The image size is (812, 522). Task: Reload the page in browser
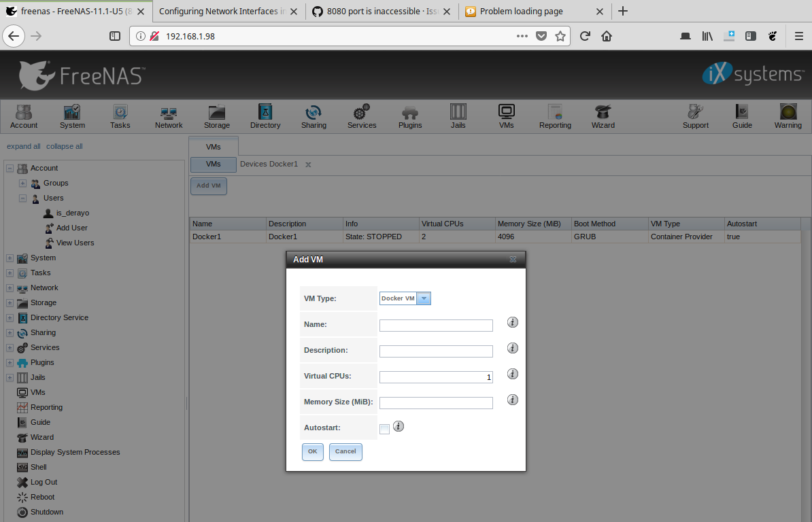coord(585,36)
